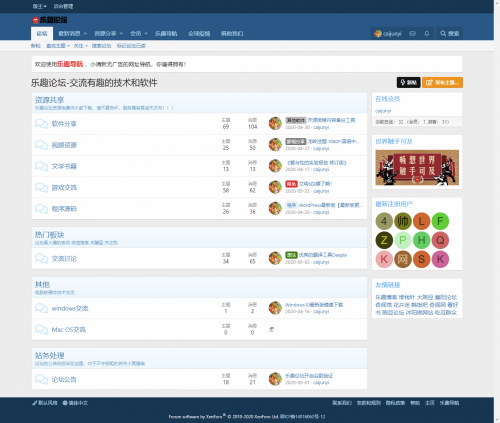Expand the 关注 sub-navigation dropdown

tap(81, 46)
